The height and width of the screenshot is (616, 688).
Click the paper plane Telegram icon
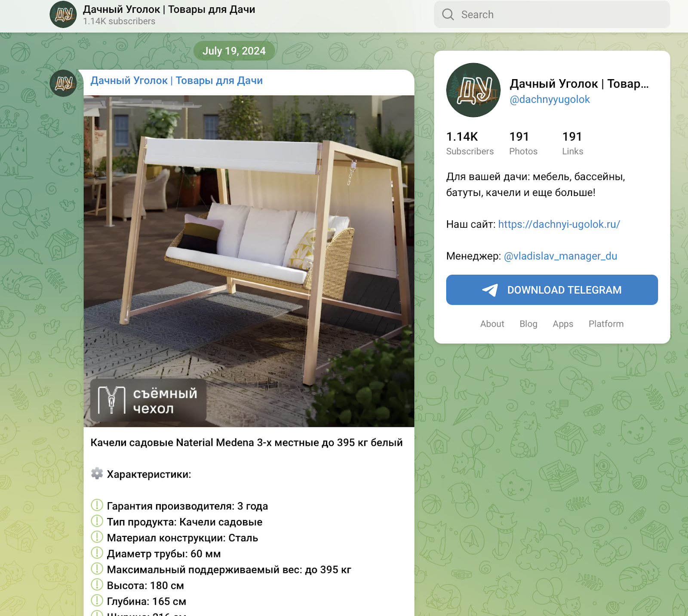(490, 290)
